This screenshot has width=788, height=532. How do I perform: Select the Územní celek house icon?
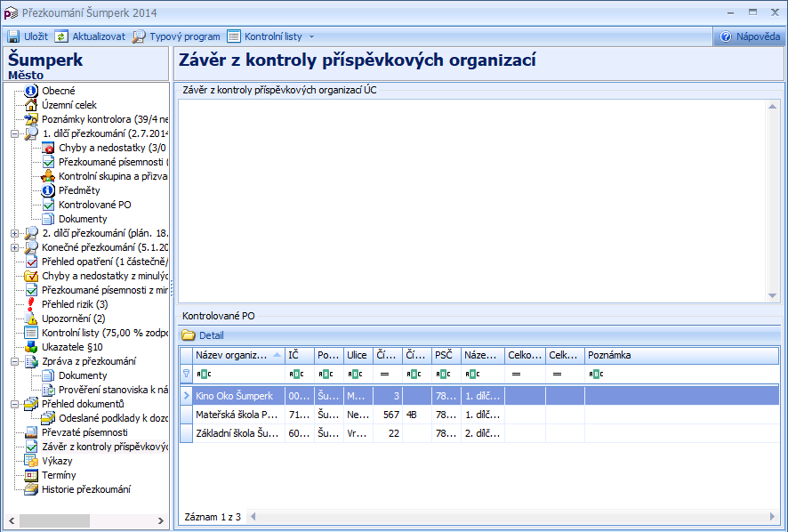pyautogui.click(x=31, y=105)
